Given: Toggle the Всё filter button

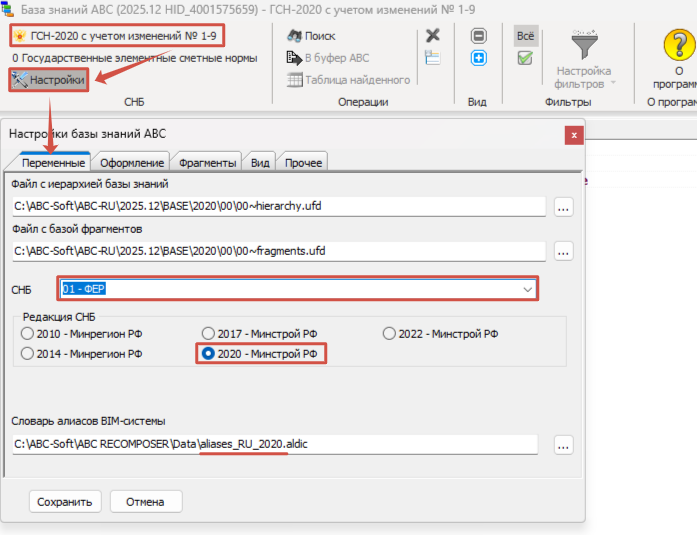Looking at the screenshot, I should tap(526, 36).
